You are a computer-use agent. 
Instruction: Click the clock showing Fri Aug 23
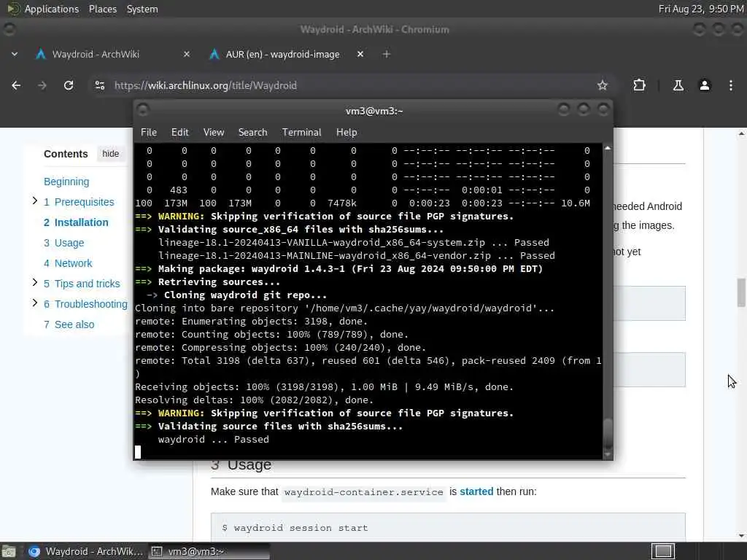click(x=701, y=9)
